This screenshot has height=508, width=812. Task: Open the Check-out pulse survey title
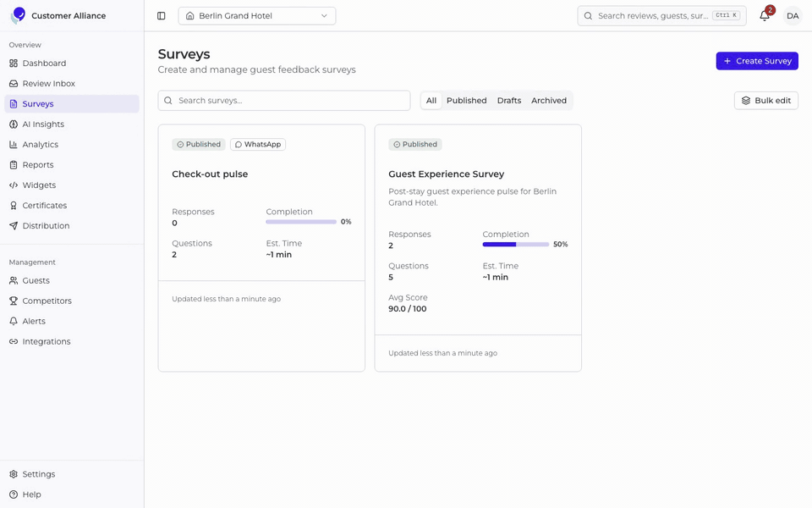coord(210,174)
